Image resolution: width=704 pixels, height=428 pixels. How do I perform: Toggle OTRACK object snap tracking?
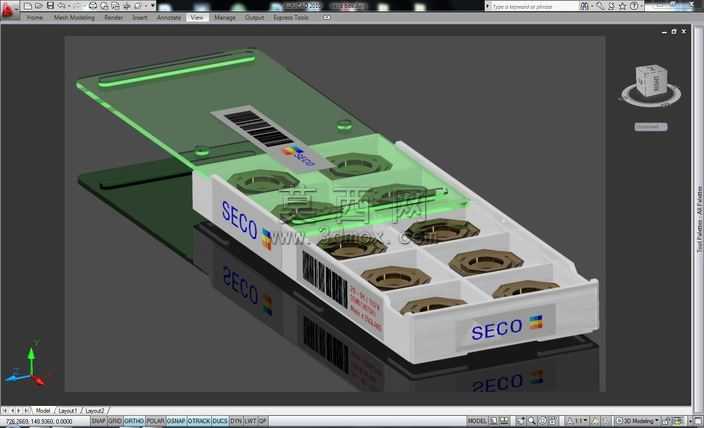pos(198,421)
